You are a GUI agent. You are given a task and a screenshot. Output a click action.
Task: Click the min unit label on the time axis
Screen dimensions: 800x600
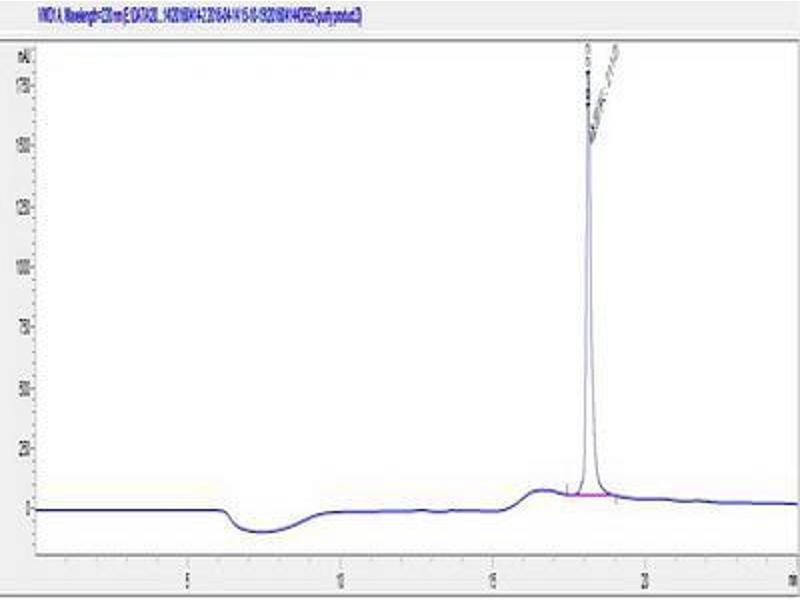click(791, 578)
